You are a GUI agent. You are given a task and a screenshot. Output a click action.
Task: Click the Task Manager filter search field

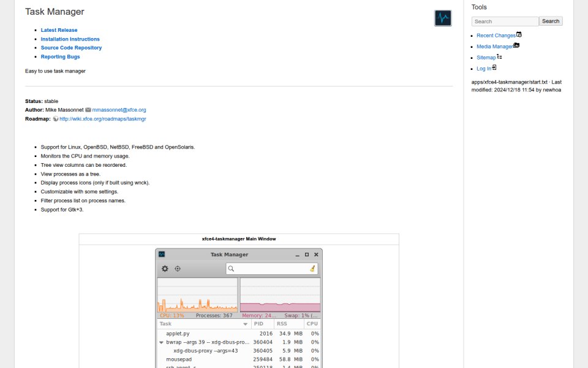click(x=272, y=269)
